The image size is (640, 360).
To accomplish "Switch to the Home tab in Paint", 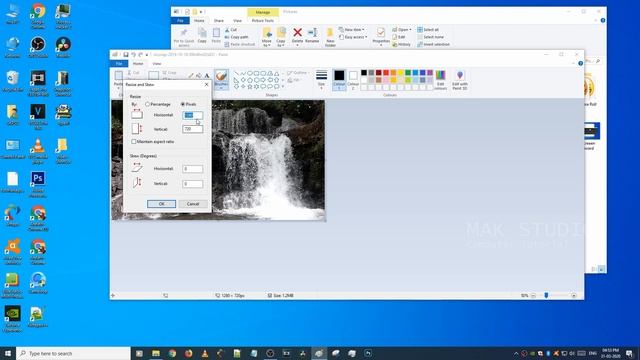I will (x=138, y=64).
